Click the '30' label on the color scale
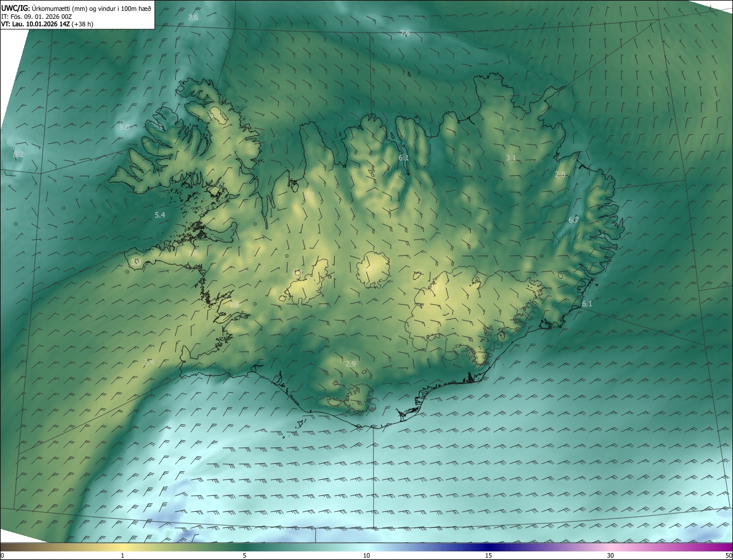This screenshot has width=733, height=560. point(610,555)
